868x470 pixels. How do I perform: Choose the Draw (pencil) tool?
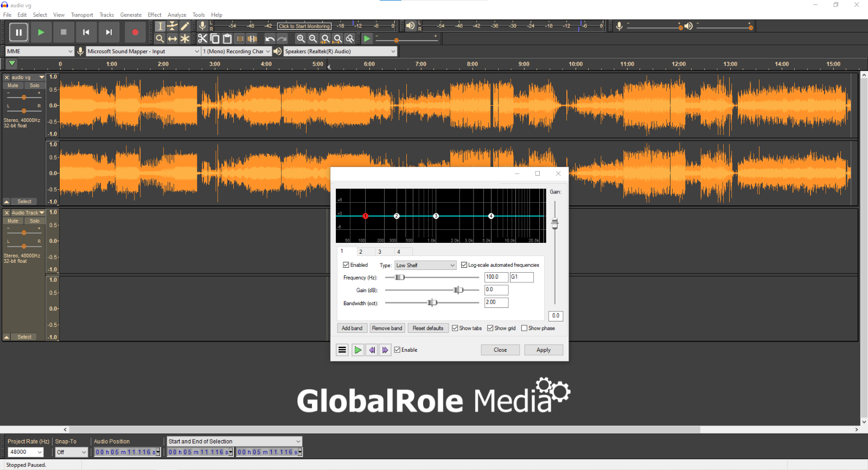(185, 26)
